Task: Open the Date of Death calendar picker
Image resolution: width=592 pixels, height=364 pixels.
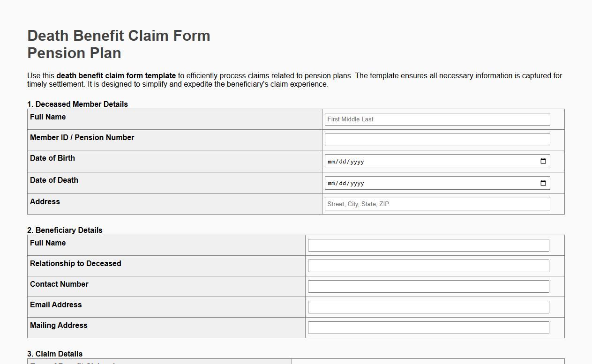Action: [x=543, y=183]
